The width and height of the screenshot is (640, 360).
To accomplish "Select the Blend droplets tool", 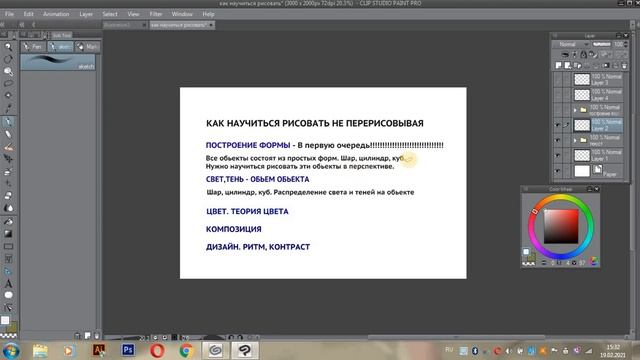I will pyautogui.click(x=8, y=208).
